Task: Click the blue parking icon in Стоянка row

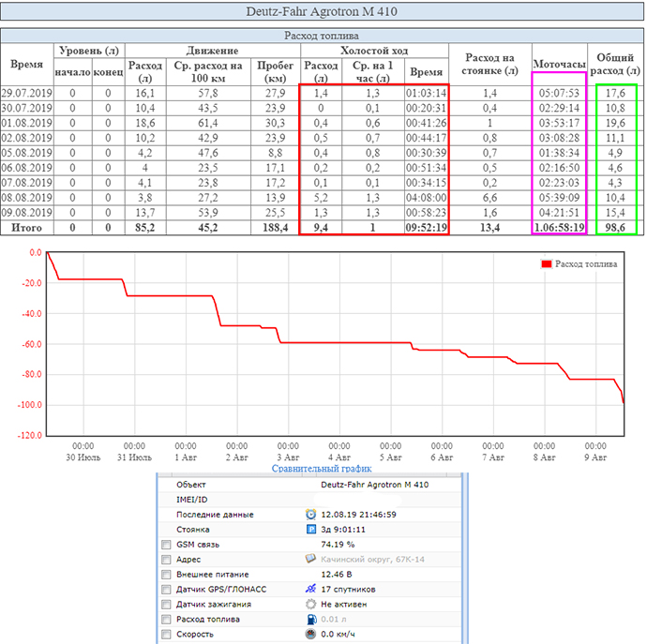Action: click(312, 530)
